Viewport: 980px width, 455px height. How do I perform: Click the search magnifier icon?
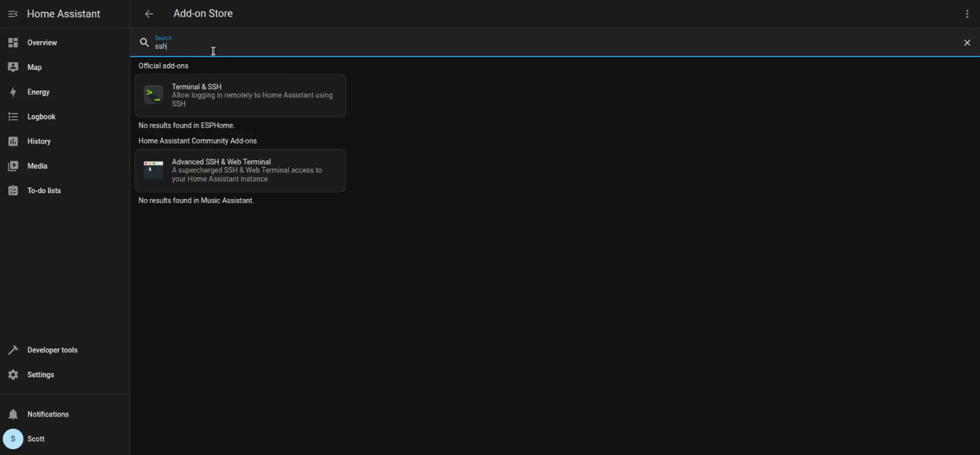click(144, 42)
